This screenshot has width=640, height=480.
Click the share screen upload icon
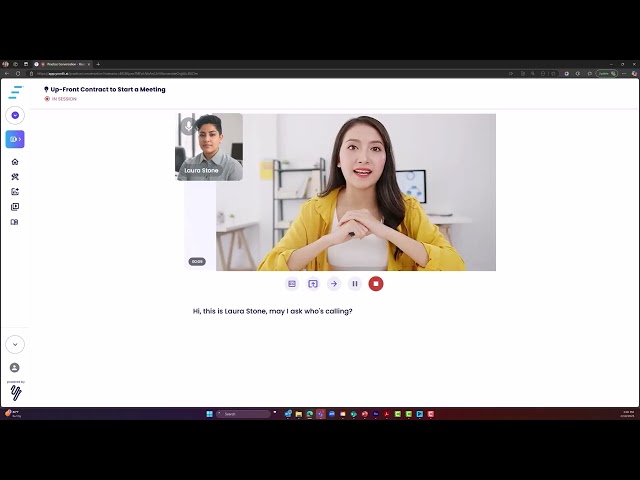[x=313, y=284]
